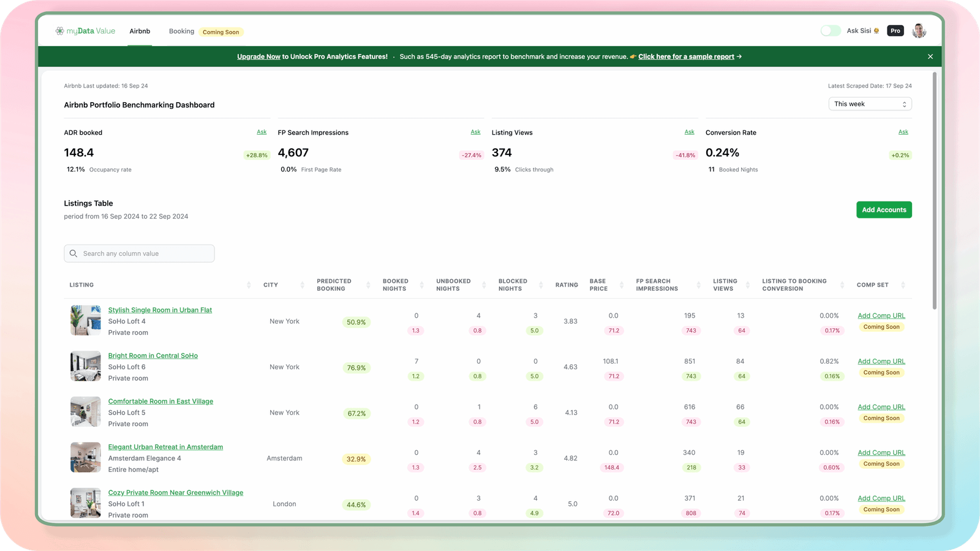Click the -41.8% listing views change badge
The height and width of the screenshot is (551, 980).
tap(685, 156)
